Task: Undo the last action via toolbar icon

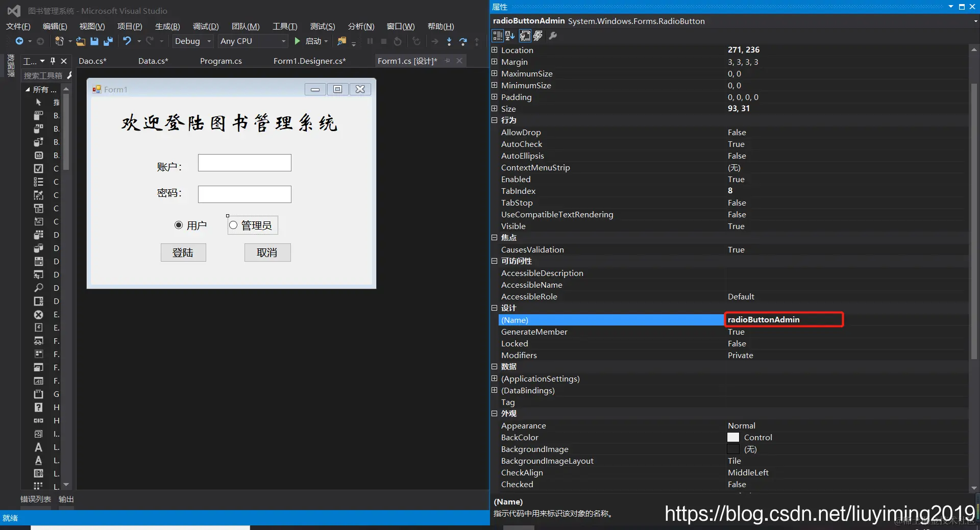Action: (x=127, y=41)
